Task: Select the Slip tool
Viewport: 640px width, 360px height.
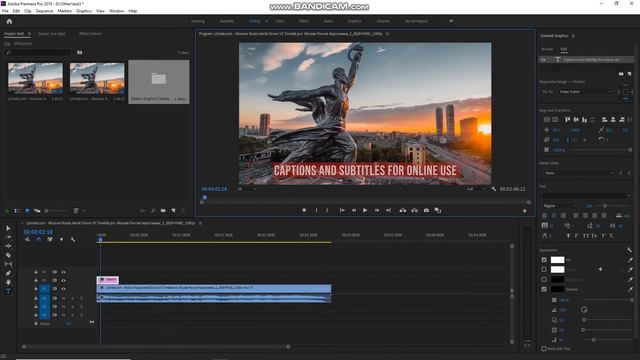Action: click(8, 264)
